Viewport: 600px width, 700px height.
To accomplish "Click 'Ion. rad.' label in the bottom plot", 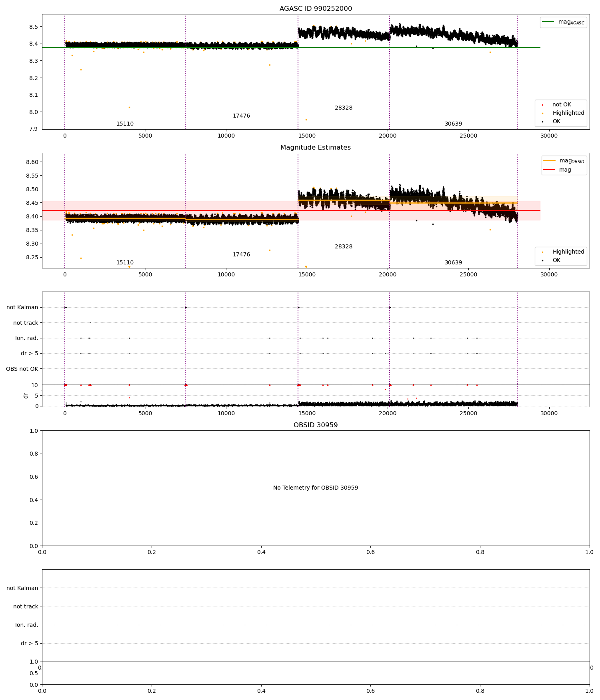I will click(x=27, y=625).
